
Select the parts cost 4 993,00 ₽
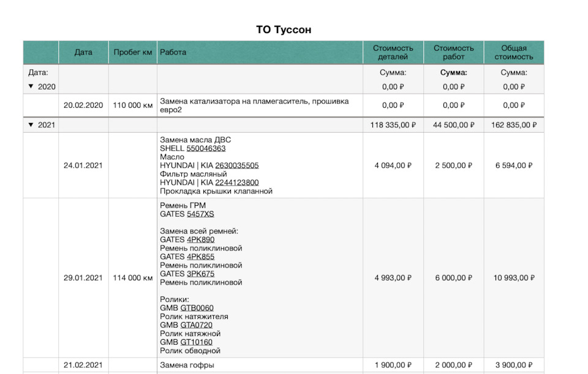(393, 278)
